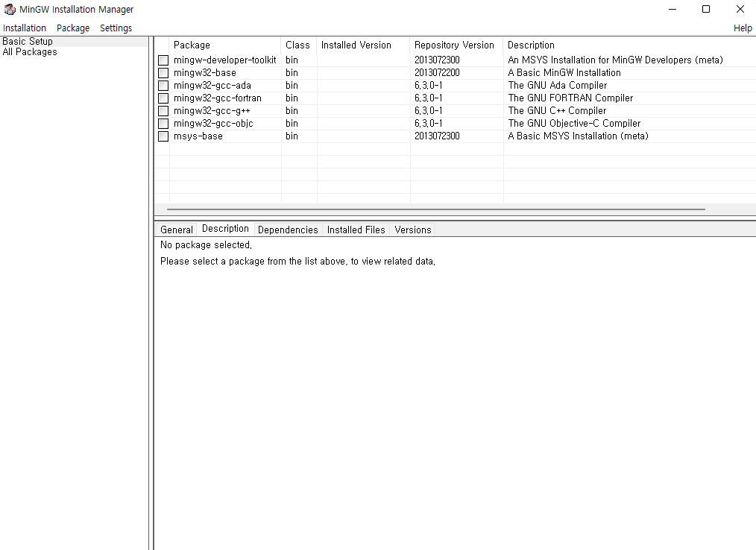Screen dimensions: 756x550
Task: Sort by Installed Version column header
Action: (363, 45)
